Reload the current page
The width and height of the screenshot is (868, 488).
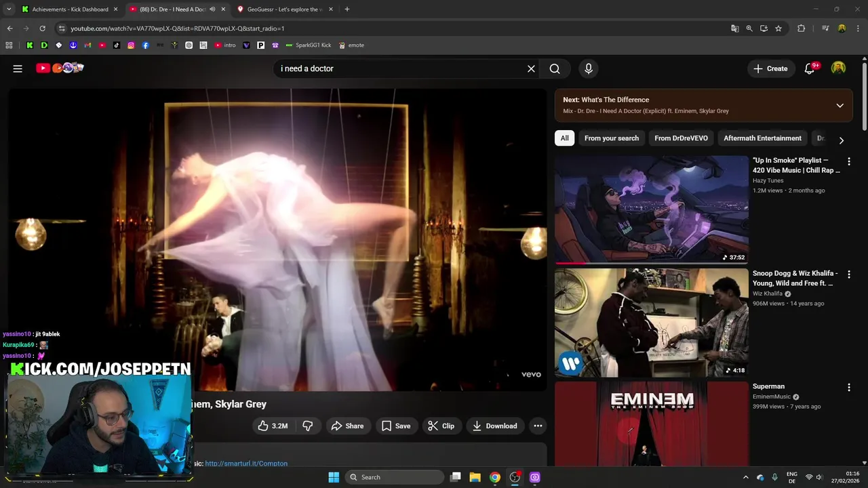click(42, 28)
